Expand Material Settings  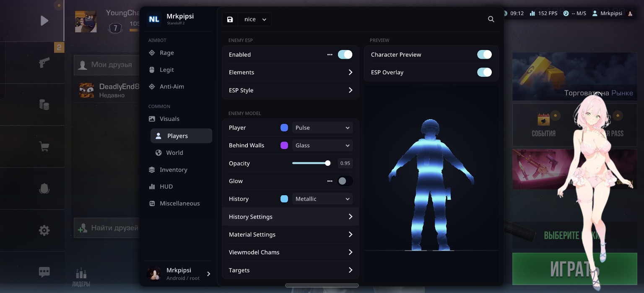pyautogui.click(x=291, y=234)
